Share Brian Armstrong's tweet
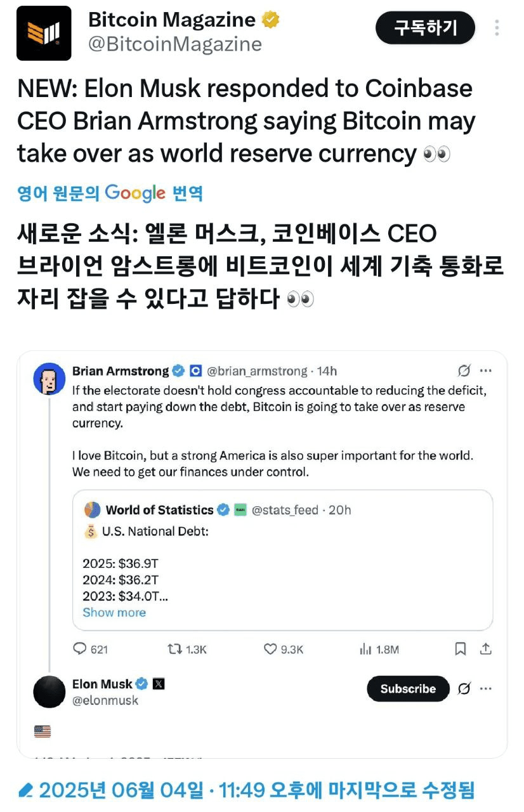This screenshot has width=524, height=812. [485, 649]
